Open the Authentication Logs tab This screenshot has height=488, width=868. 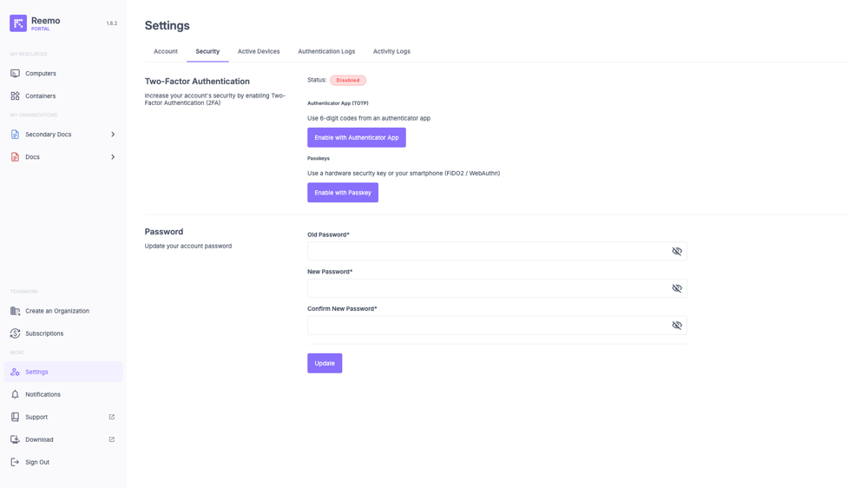tap(326, 51)
